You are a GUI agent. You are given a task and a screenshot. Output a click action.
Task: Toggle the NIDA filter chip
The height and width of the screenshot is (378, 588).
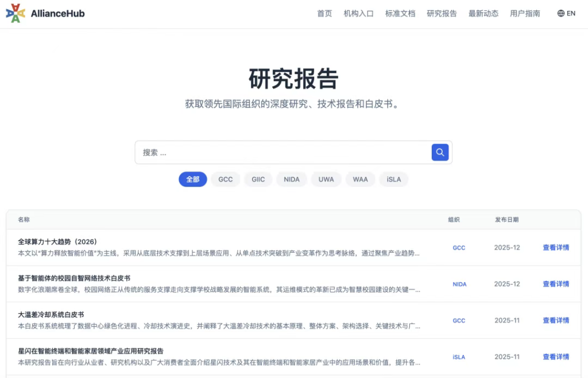tap(291, 179)
